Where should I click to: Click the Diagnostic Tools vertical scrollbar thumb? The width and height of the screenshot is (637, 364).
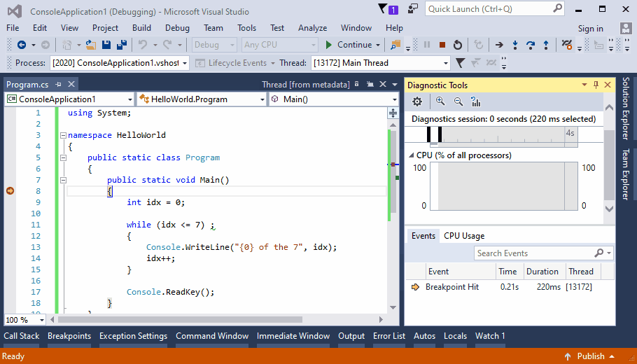click(x=609, y=165)
